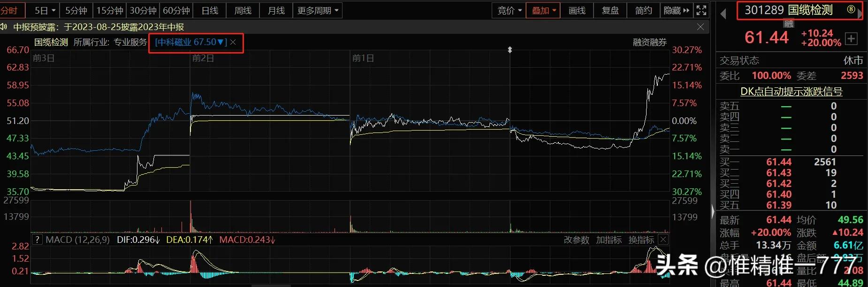Click the 加指标 add indicator button
Viewport: 868px width, 287px height.
609,240
